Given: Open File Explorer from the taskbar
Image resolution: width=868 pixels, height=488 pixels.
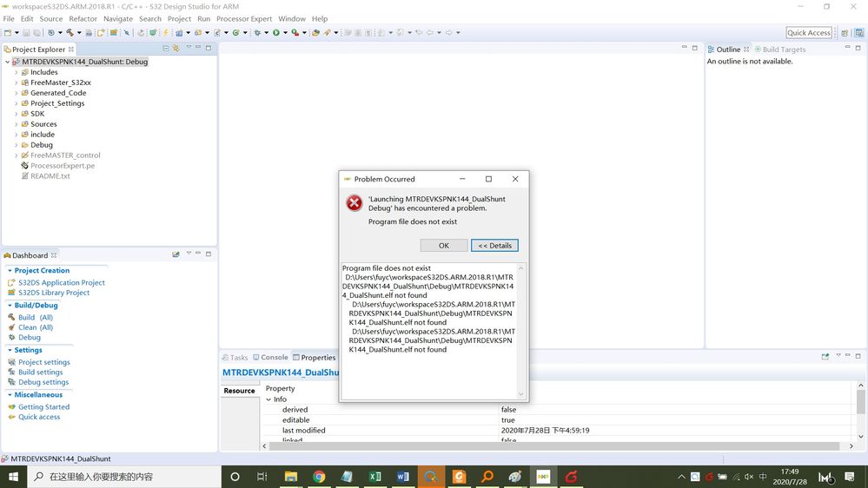Looking at the screenshot, I should point(290,477).
